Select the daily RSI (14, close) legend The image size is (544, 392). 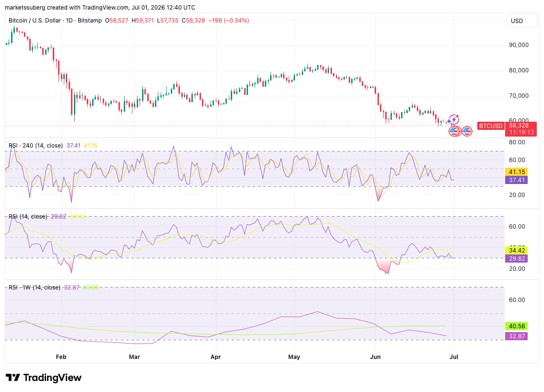tap(28, 216)
